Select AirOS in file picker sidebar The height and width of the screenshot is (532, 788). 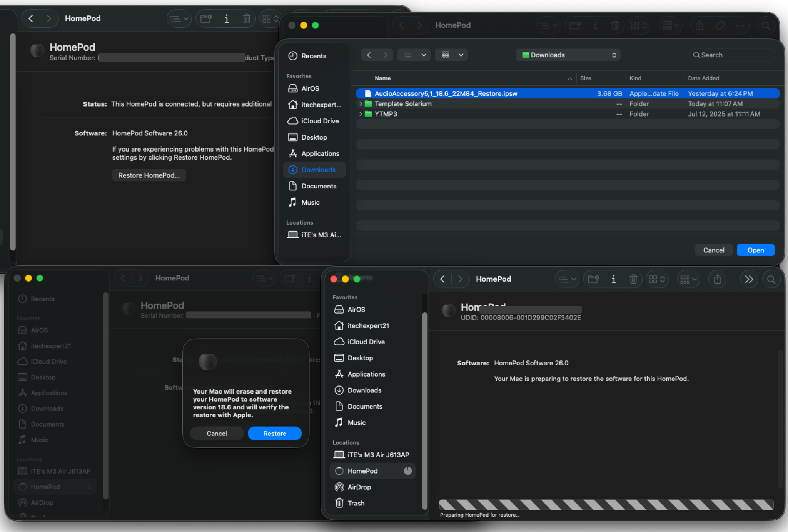314,88
